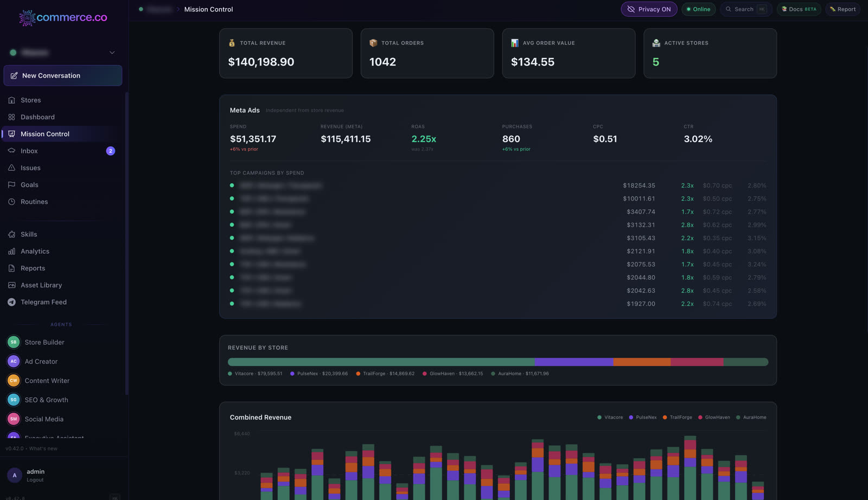
Task: Click the Logout link
Action: (x=35, y=480)
